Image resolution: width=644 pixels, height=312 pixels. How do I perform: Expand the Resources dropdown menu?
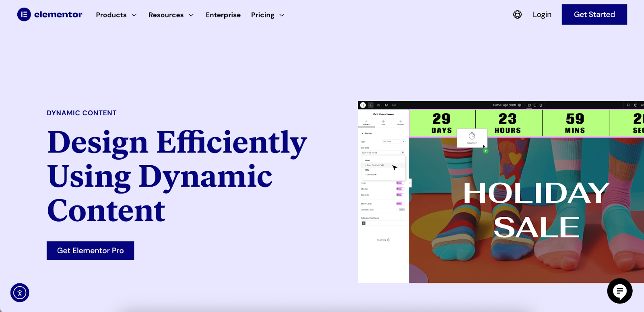pos(171,15)
